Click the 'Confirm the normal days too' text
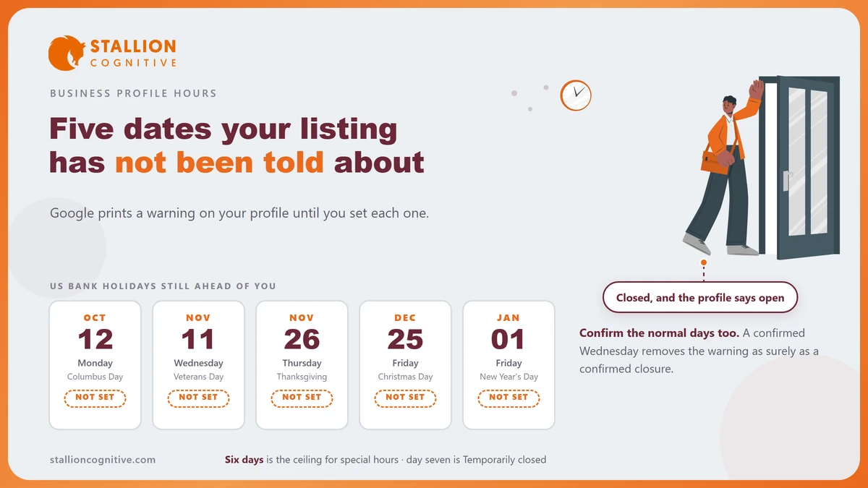 click(x=659, y=333)
